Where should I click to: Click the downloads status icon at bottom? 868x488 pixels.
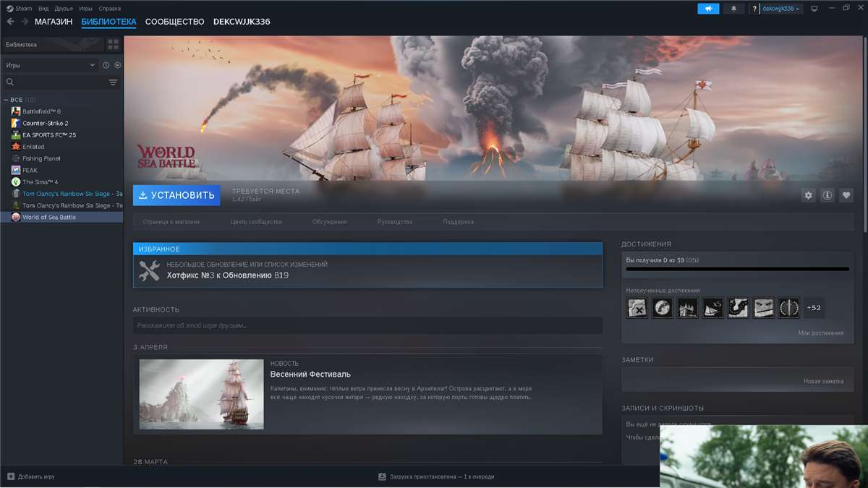point(382,476)
